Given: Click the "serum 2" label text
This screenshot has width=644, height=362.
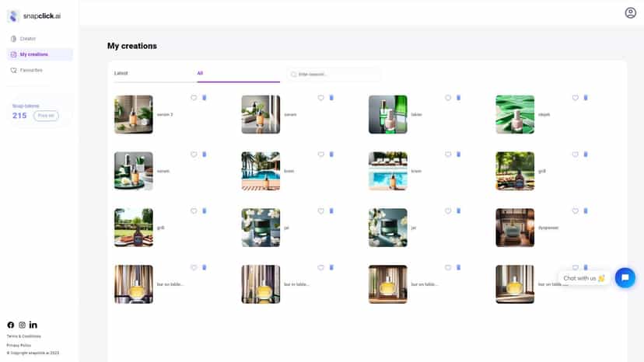Looking at the screenshot, I should [165, 114].
